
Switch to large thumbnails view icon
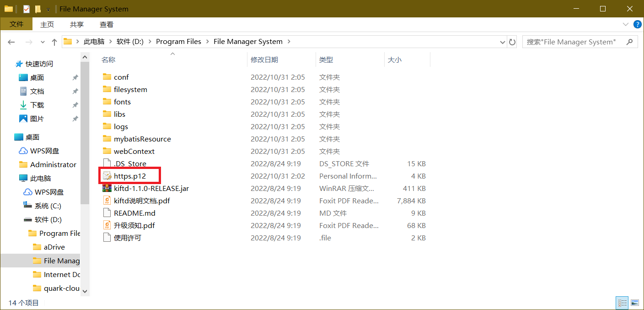click(634, 303)
